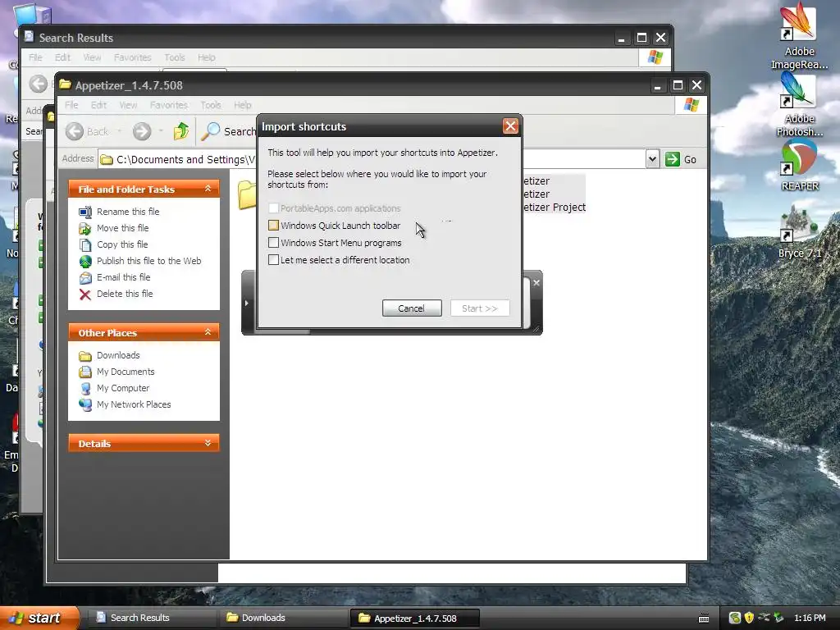Switch to Appetizer_1.4.7.508 taskbar button
The width and height of the screenshot is (840, 630).
(414, 618)
